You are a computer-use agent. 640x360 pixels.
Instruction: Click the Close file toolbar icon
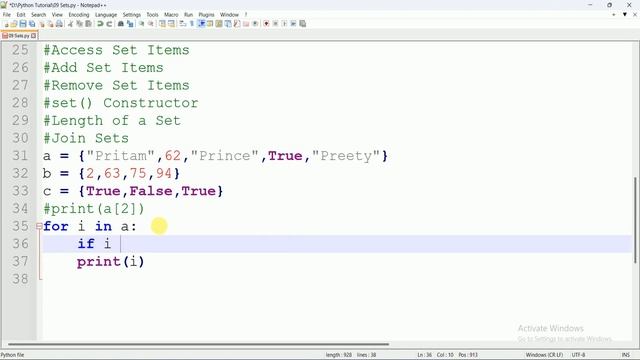pyautogui.click(x=42, y=24)
